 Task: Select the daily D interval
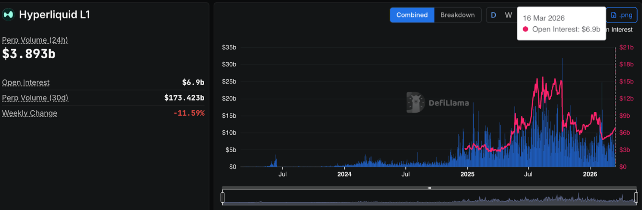click(494, 15)
